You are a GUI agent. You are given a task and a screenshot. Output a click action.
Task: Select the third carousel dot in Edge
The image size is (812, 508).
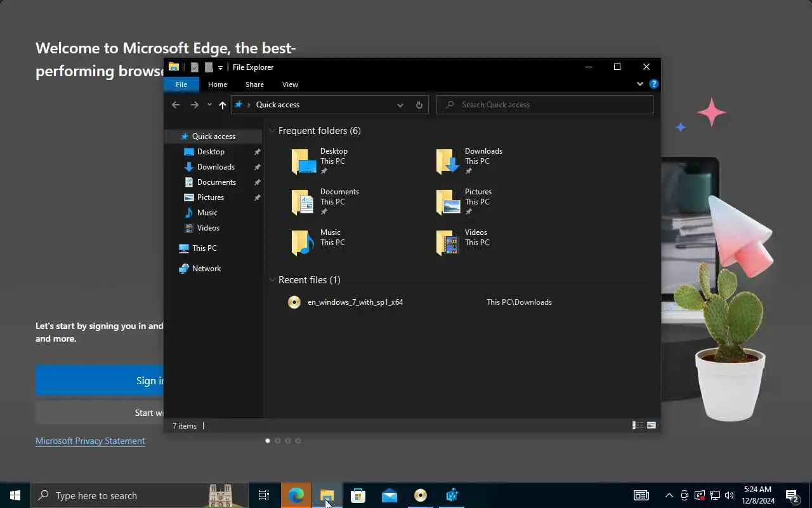(x=288, y=441)
